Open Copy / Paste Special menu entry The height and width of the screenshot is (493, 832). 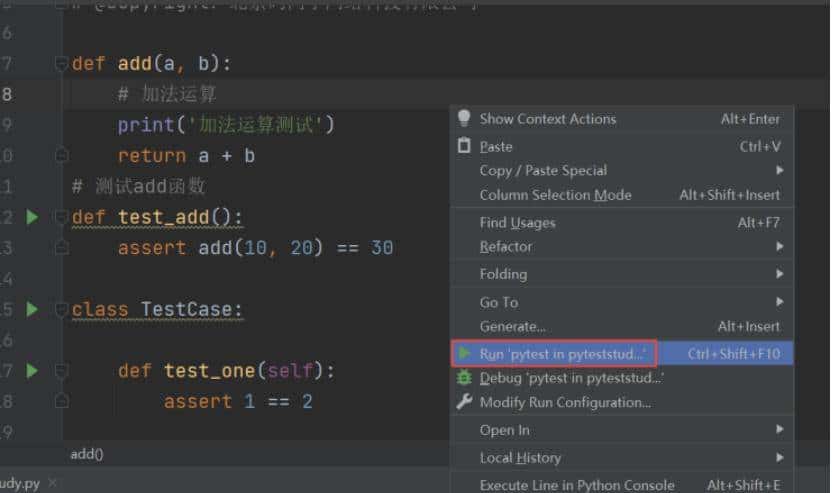click(x=622, y=170)
